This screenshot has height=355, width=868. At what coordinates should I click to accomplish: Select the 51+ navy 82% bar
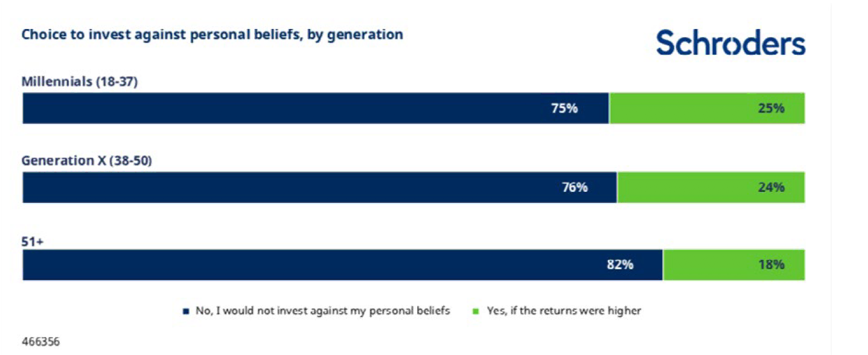343,264
